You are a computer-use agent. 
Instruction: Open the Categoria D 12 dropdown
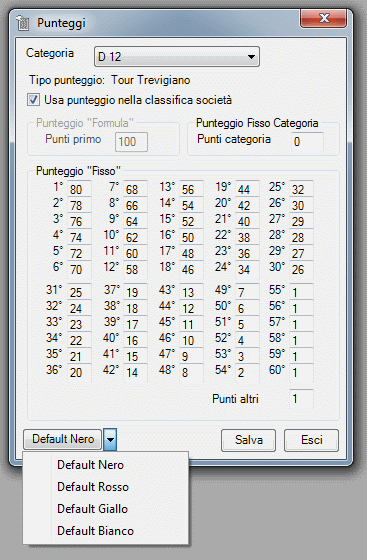pyautogui.click(x=177, y=56)
